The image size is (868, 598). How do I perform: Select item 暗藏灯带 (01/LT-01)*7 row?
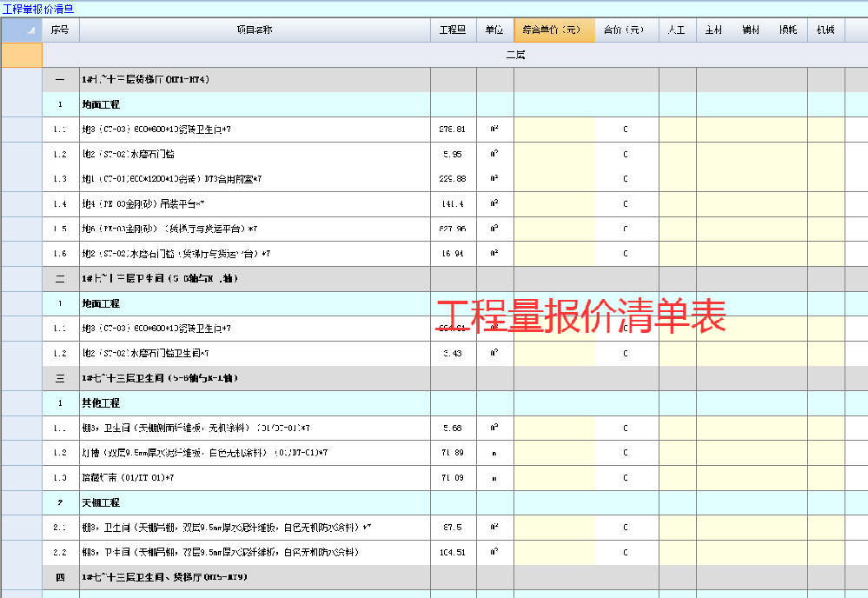pos(255,478)
